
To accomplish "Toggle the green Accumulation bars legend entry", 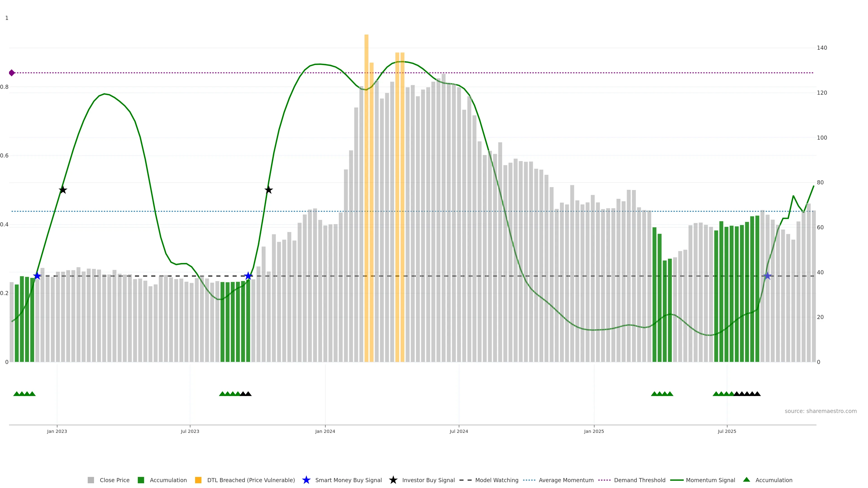I will [x=141, y=480].
